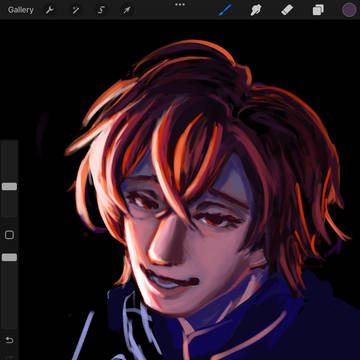Open the Adjustments magic wand menu
Image resolution: width=360 pixels, height=360 pixels.
tap(76, 10)
